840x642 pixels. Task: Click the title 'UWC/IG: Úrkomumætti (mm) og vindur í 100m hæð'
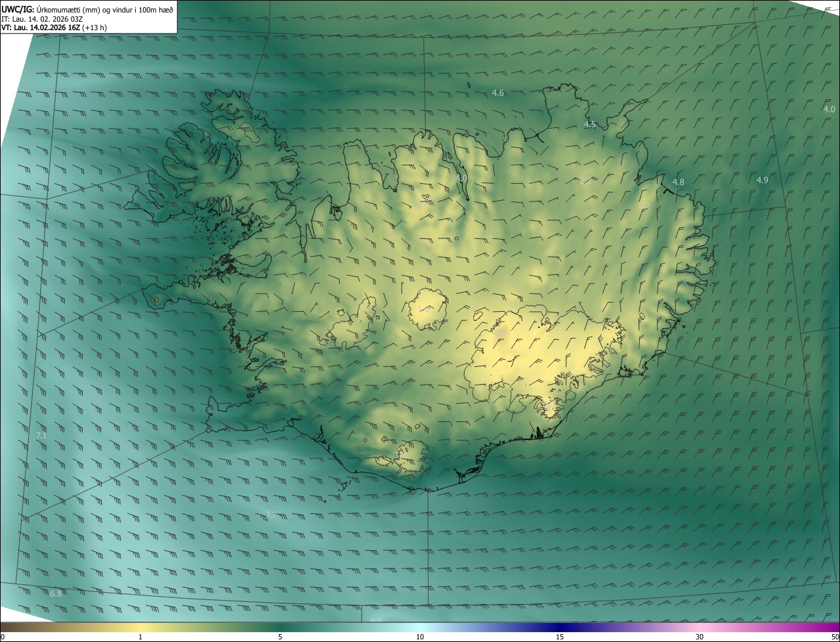pos(87,9)
